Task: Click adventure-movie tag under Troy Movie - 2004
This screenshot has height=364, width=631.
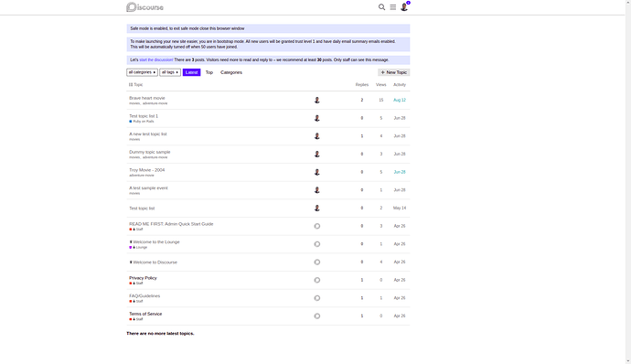Action: pos(142,176)
